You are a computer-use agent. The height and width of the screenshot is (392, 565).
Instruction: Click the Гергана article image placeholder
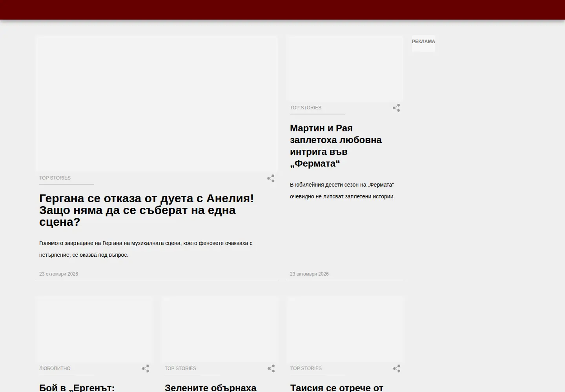pyautogui.click(x=157, y=104)
